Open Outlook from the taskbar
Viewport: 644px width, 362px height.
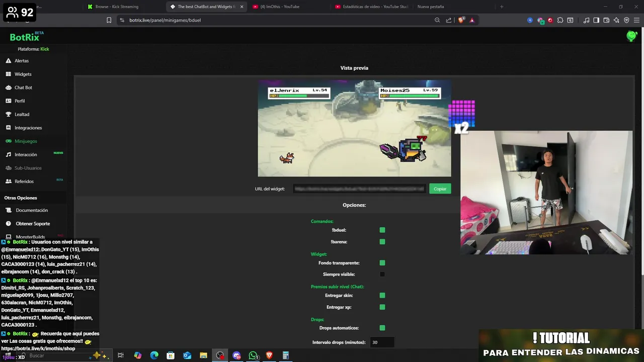pos(187,355)
